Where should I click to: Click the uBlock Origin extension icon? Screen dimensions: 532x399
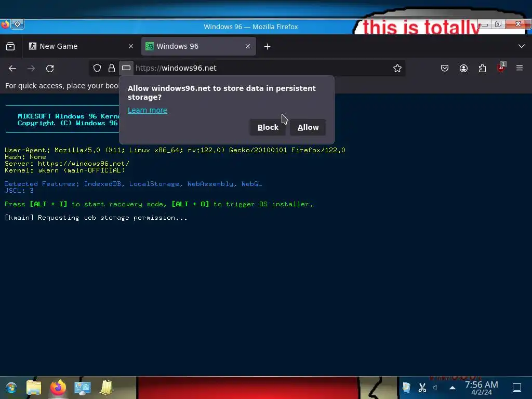click(501, 68)
